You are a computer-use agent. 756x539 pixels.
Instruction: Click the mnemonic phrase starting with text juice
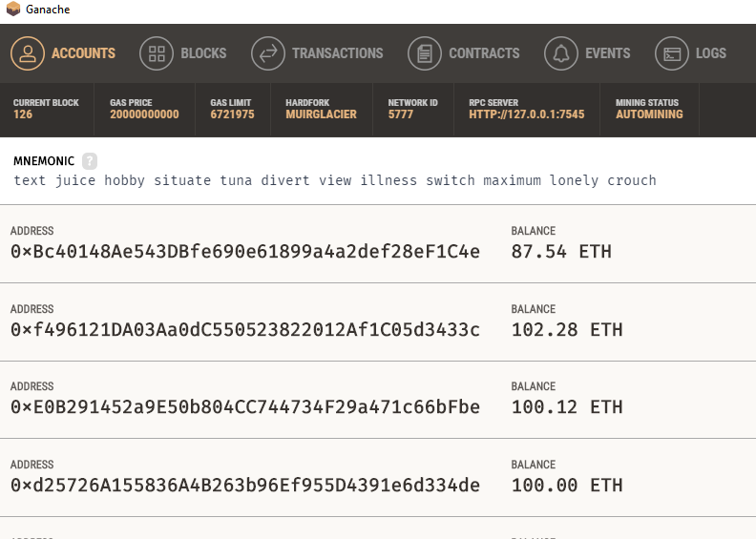tap(335, 180)
